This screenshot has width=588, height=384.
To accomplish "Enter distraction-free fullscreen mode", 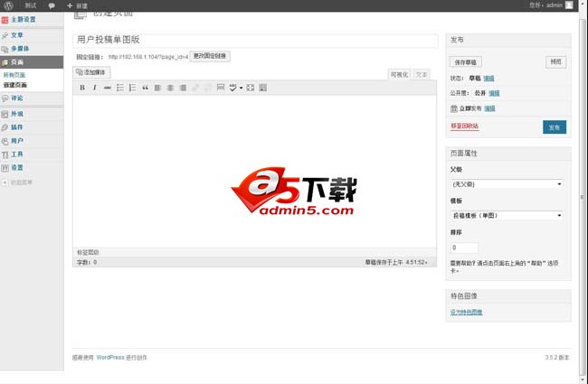I will pyautogui.click(x=251, y=88).
